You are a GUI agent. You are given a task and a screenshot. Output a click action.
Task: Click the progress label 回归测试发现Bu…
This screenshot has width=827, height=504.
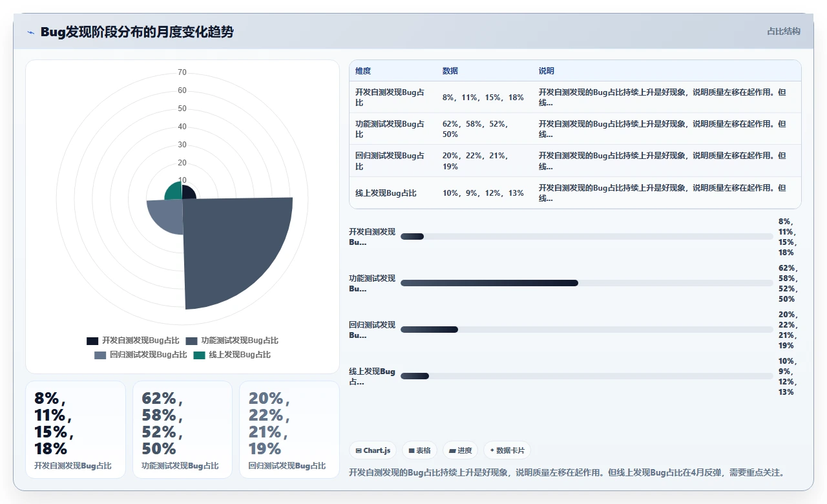tap(372, 330)
